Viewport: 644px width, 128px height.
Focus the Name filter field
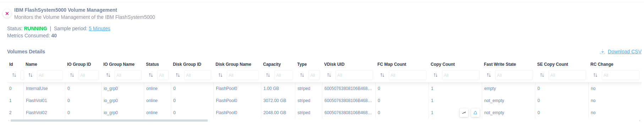pos(50,75)
